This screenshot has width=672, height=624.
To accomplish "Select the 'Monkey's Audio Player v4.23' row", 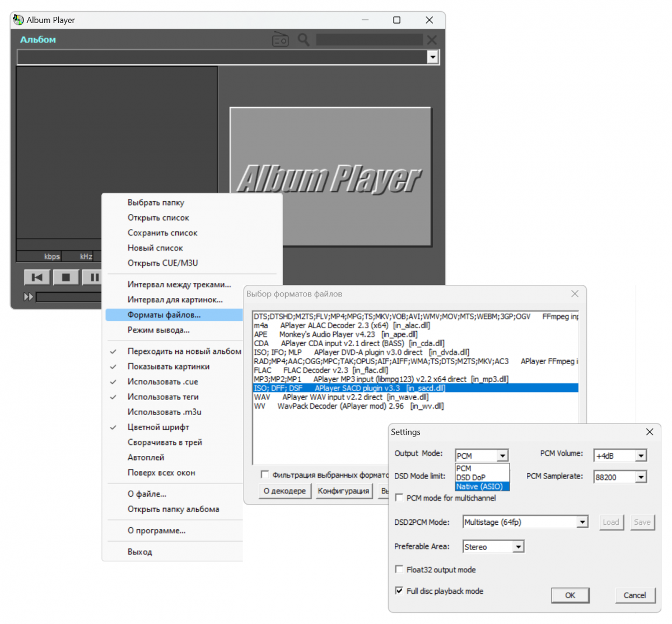I will [416, 334].
